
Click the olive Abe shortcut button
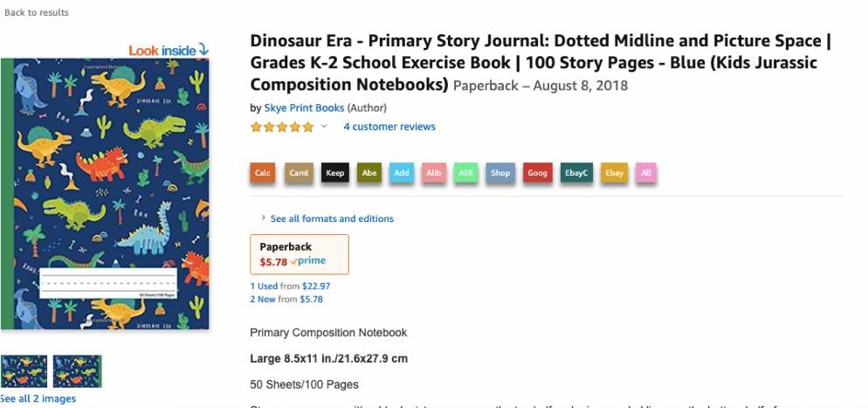(369, 173)
